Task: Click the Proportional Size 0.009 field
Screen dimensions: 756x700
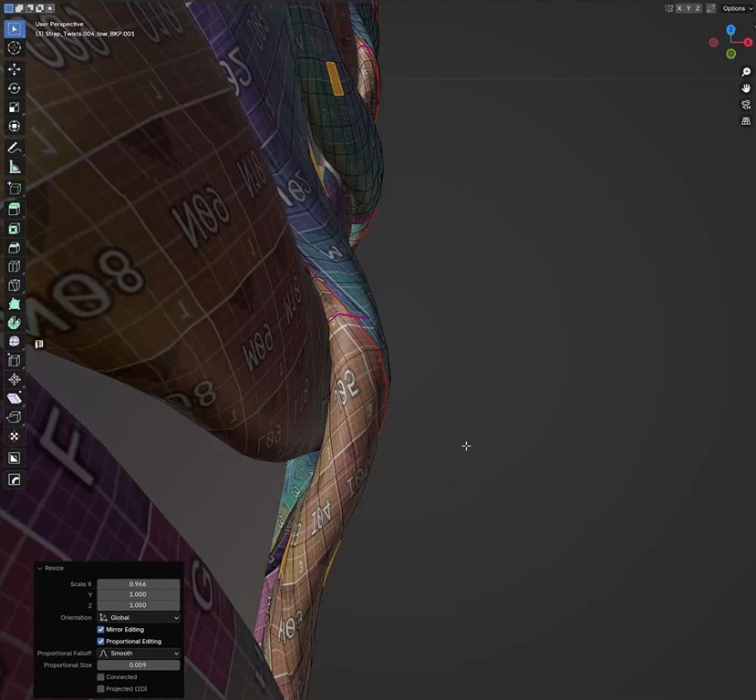Action: pos(139,664)
